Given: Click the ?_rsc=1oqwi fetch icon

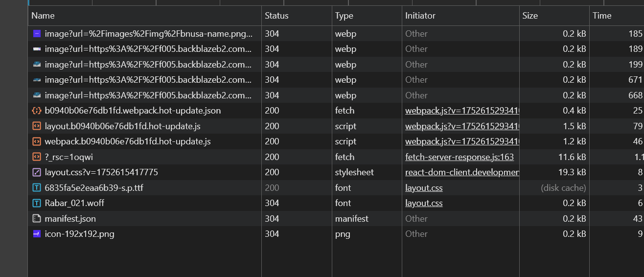Looking at the screenshot, I should (x=36, y=157).
